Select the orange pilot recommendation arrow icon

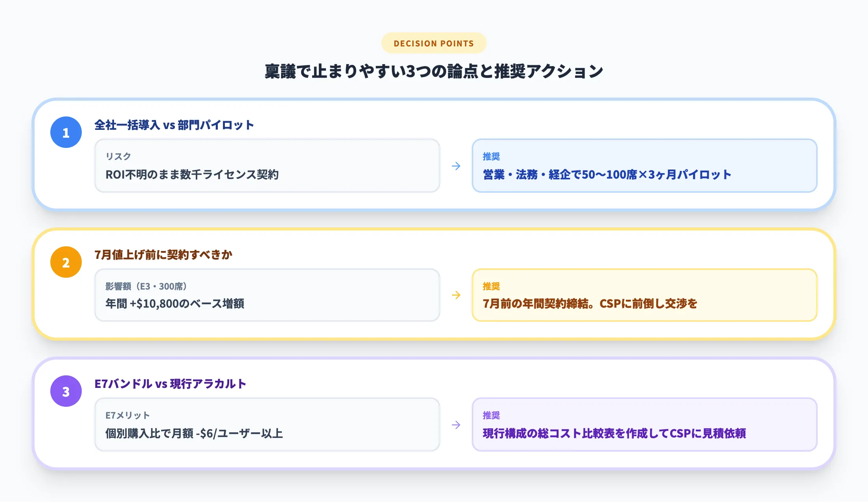[x=456, y=295]
